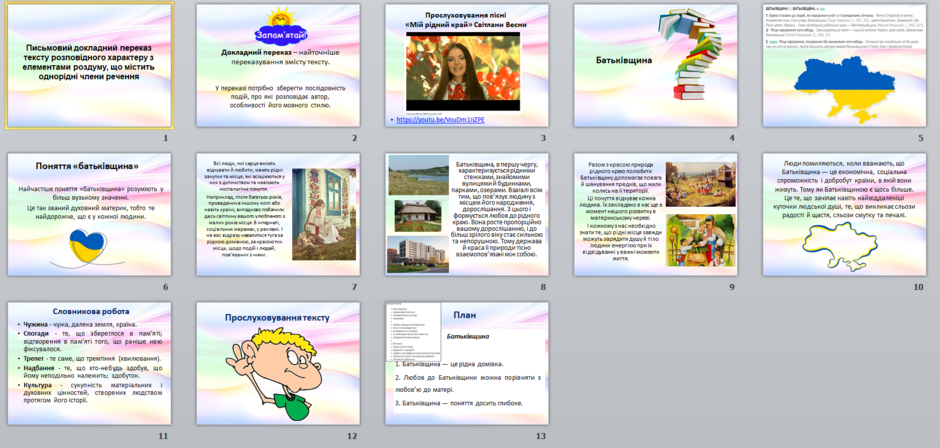The height and width of the screenshot is (448, 940).
Task: Click slide number 11 label
Action: 163,436
